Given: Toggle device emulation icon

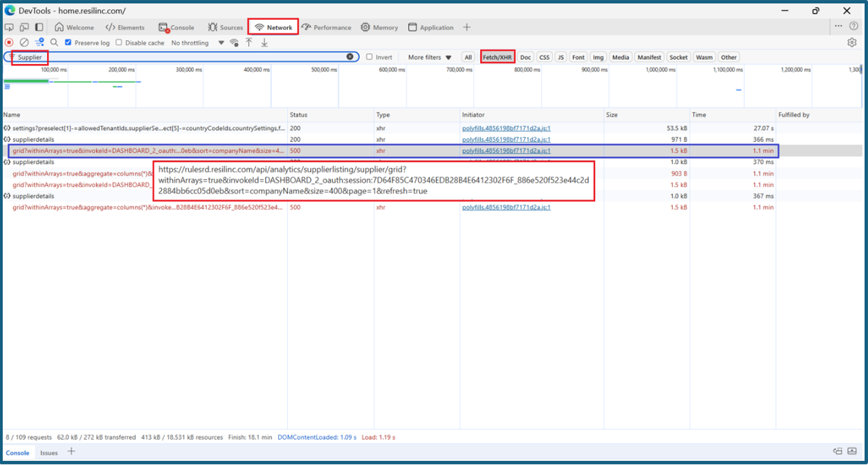Looking at the screenshot, I should pos(24,27).
